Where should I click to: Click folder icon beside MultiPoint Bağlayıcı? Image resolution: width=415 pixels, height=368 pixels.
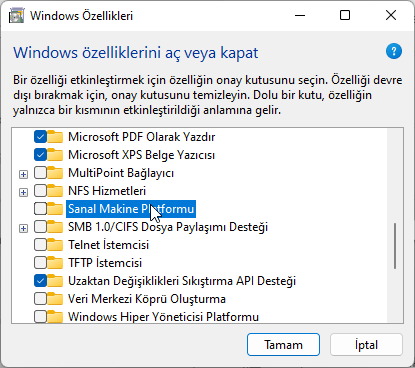pyautogui.click(x=55, y=173)
